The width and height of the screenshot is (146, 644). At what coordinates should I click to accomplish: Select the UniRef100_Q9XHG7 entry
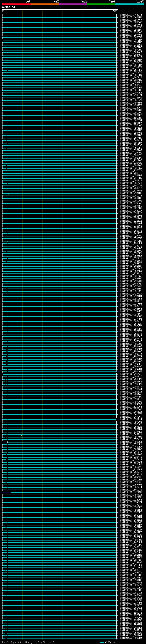coord(131,20)
